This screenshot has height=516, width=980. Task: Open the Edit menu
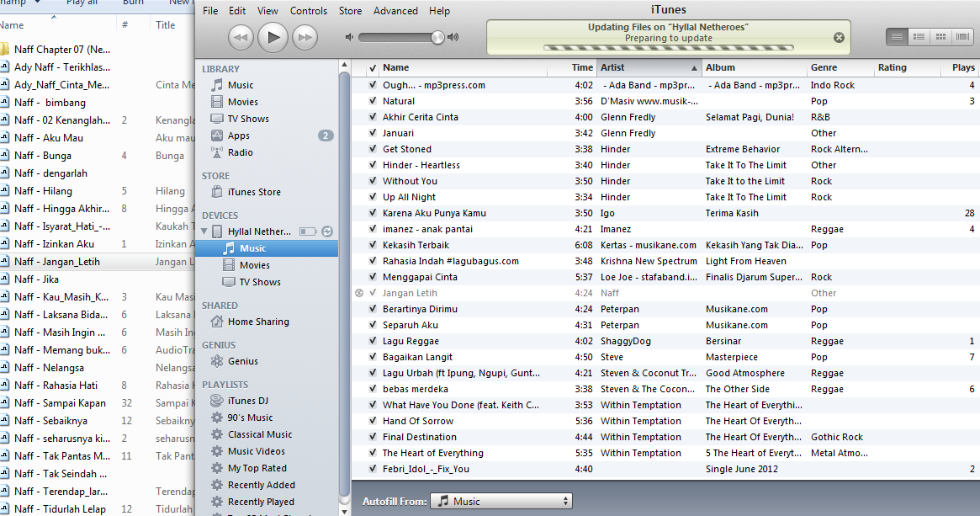point(237,11)
